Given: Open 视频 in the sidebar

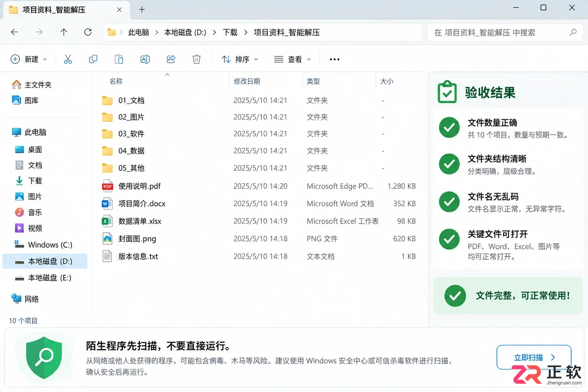Looking at the screenshot, I should (x=29, y=228).
